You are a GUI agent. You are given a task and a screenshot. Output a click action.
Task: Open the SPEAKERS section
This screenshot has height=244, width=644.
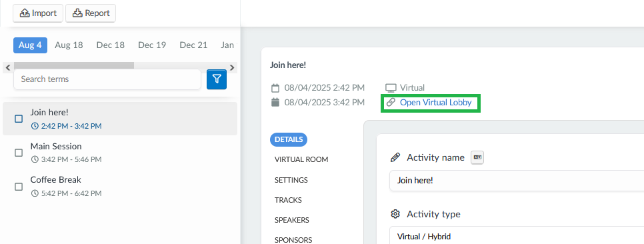coord(291,220)
